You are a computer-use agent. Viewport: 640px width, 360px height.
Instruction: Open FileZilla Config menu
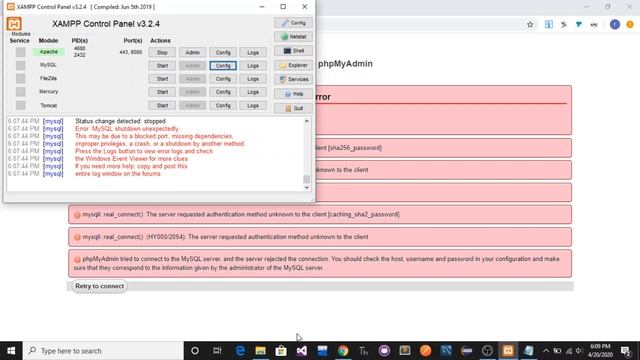click(x=223, y=79)
